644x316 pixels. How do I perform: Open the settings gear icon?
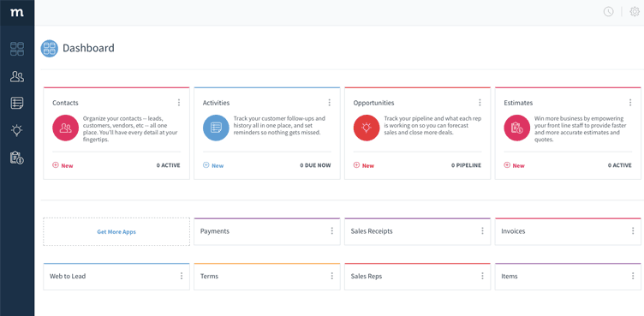[635, 12]
